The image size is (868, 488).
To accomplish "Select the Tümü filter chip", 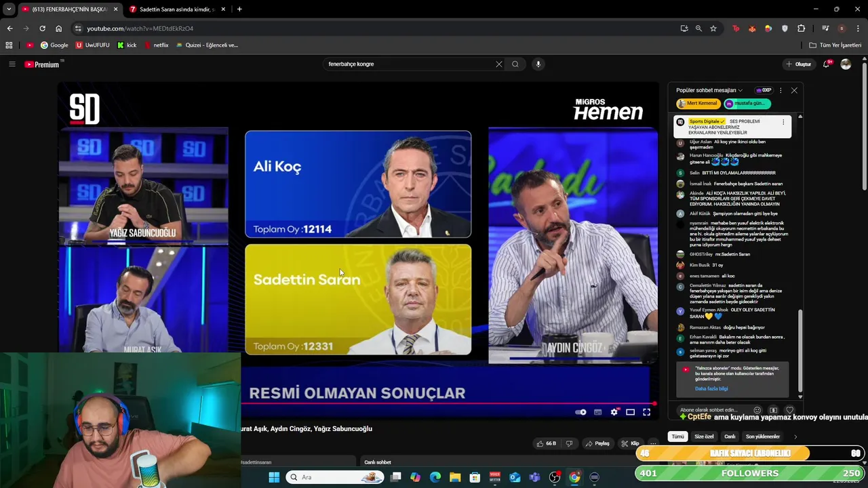I will [677, 436].
